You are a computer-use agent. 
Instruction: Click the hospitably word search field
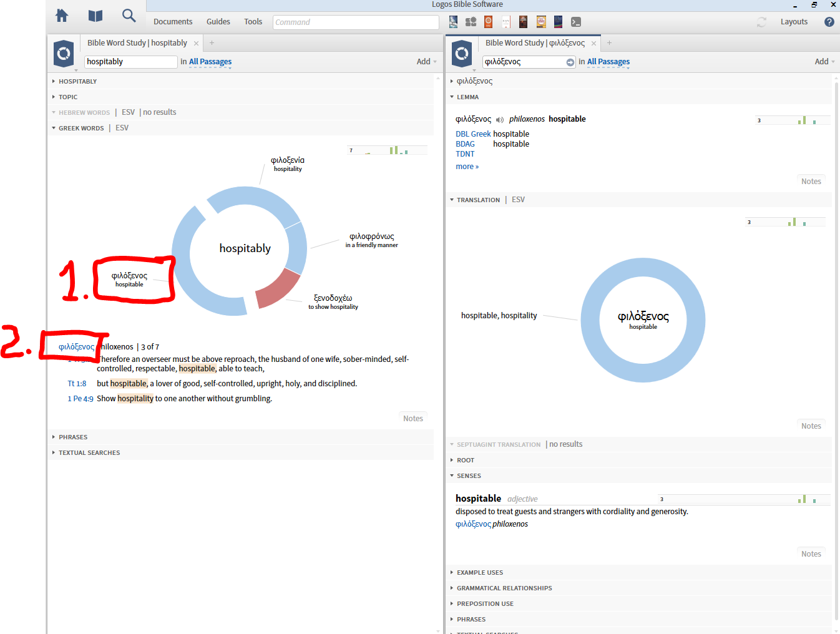131,62
